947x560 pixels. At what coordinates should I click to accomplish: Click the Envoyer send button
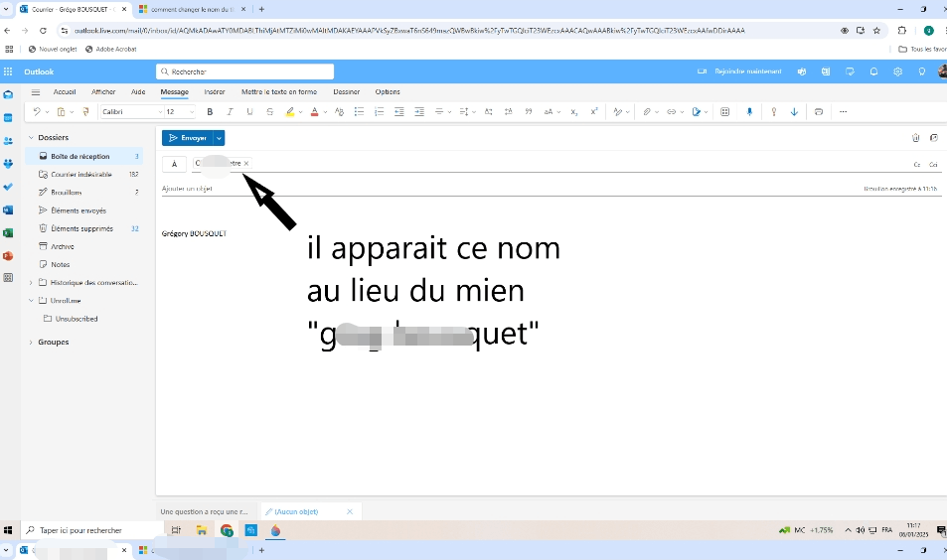tap(187, 138)
